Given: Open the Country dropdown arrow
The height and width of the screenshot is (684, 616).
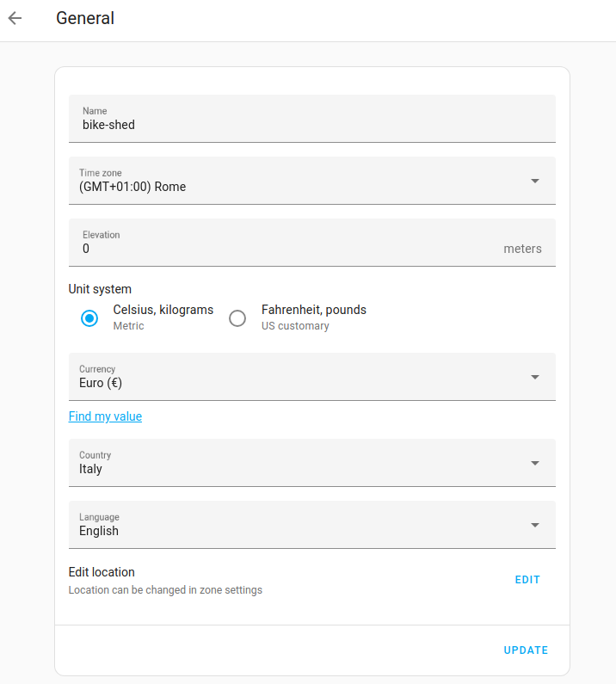Looking at the screenshot, I should [x=534, y=463].
